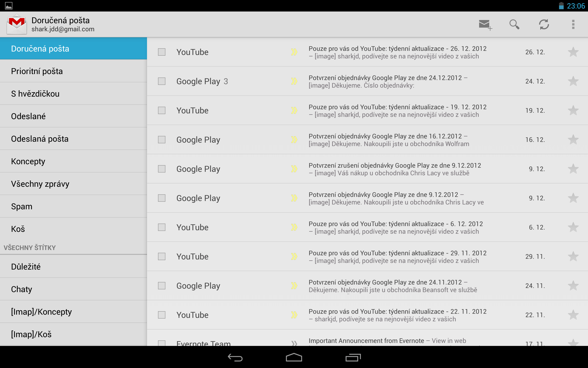Toggle importance marker on YouTube 6. 12. email

(294, 227)
